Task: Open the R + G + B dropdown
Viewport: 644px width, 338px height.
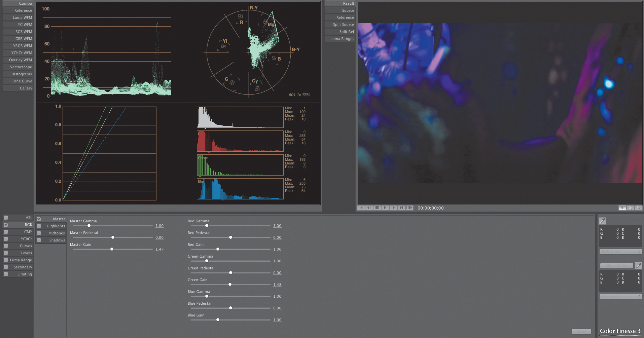Action: pos(620,296)
